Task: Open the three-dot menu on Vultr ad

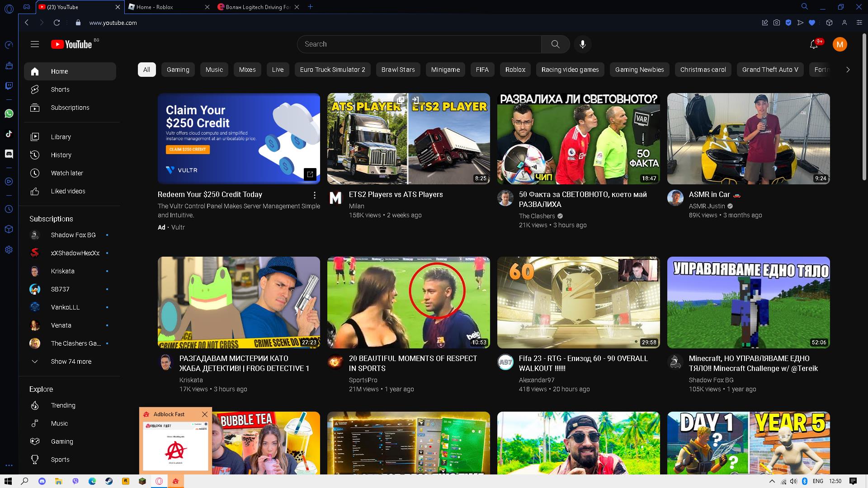Action: (x=315, y=195)
